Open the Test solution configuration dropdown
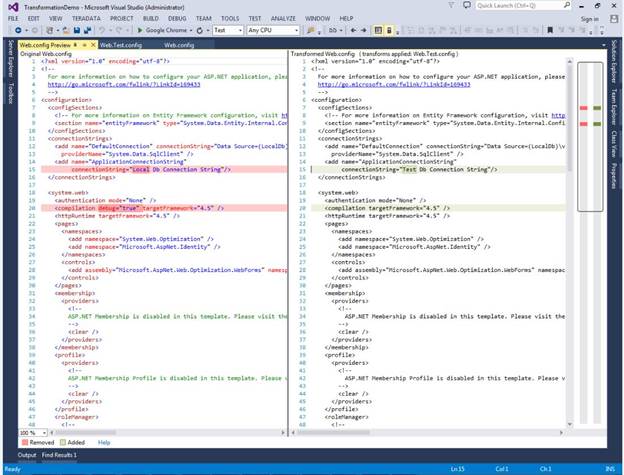624x475 pixels. click(228, 30)
